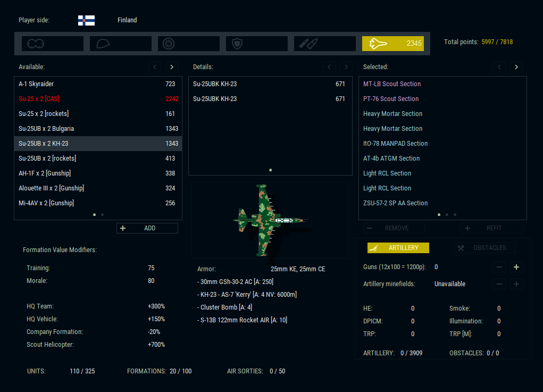The width and height of the screenshot is (543, 392).
Task: Switch to the OBSTACLES tab
Action: [x=484, y=248]
